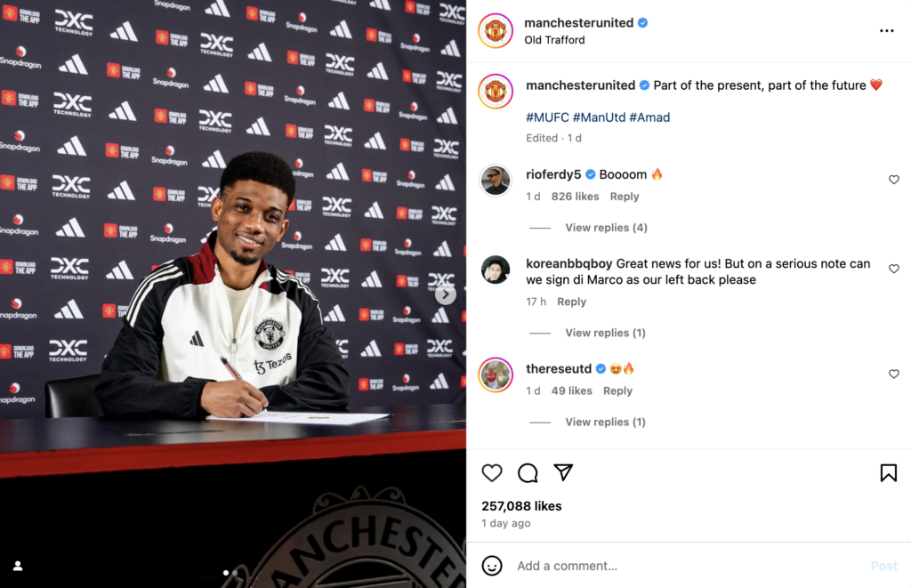This screenshot has height=588, width=911.
Task: Like rioferdy5's Boooom comment
Action: tap(893, 180)
